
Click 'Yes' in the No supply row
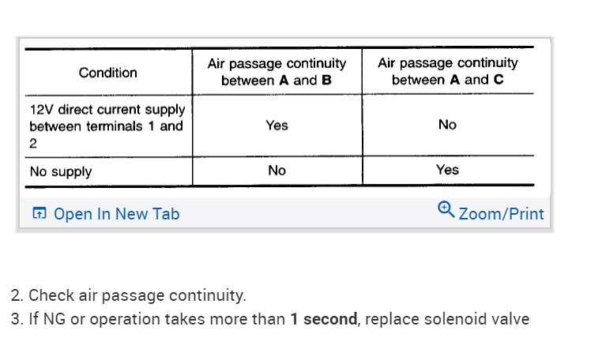tap(447, 170)
